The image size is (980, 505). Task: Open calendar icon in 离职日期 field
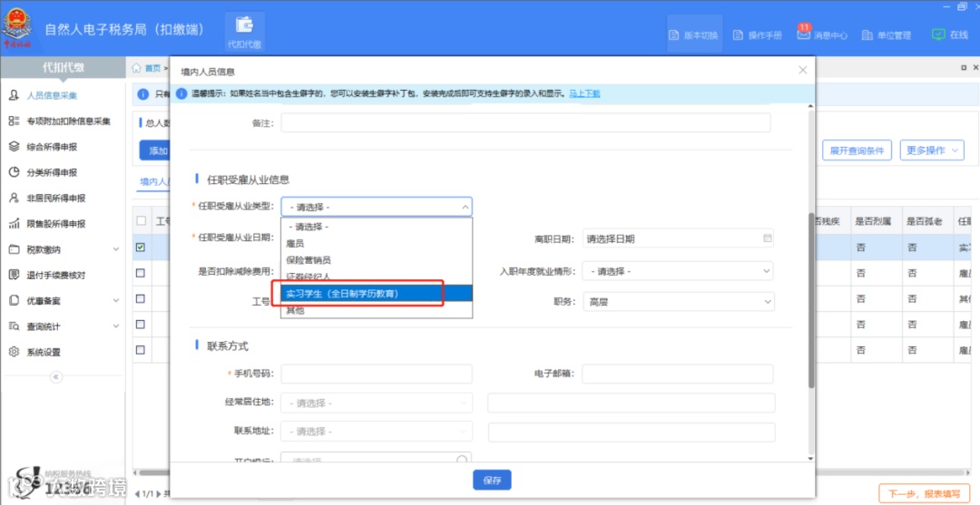click(x=768, y=238)
